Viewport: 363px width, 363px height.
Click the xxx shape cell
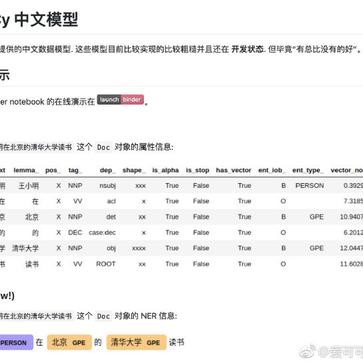140,186
